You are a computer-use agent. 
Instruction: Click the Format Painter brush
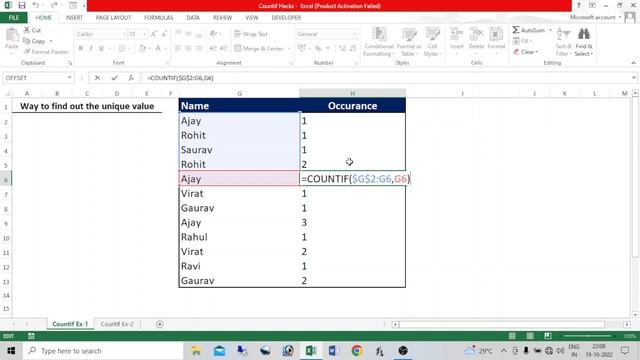click(x=27, y=52)
